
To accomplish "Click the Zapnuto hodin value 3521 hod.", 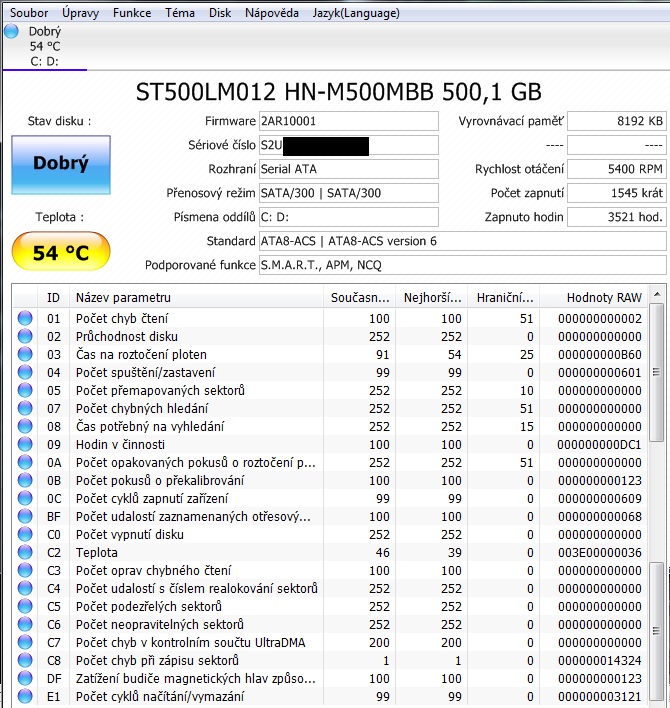I will click(x=617, y=217).
